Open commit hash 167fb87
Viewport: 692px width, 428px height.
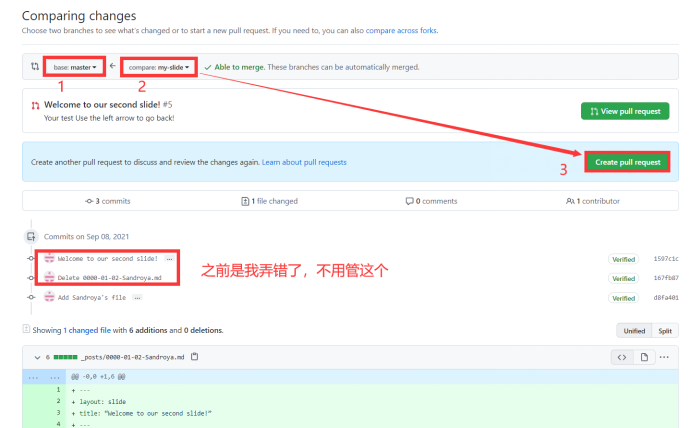coord(666,278)
